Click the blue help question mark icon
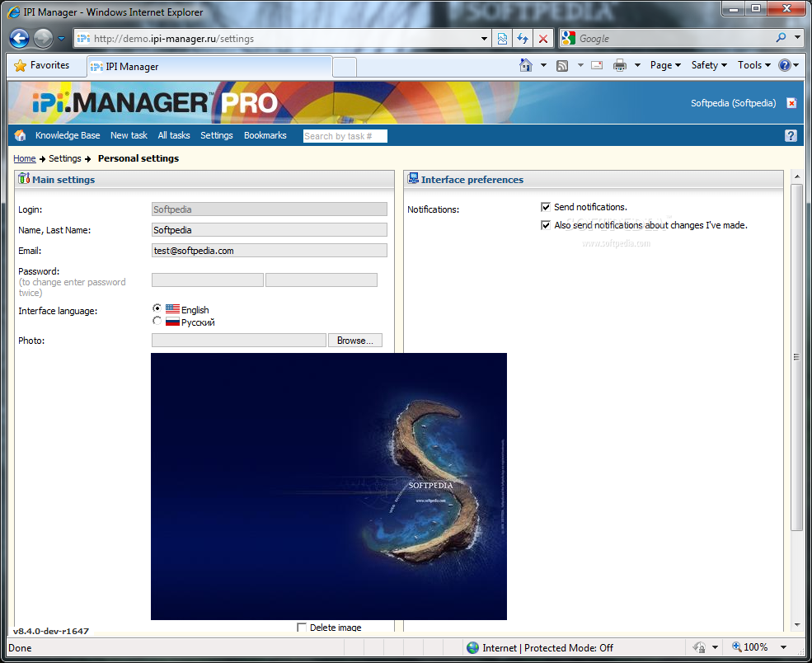The width and height of the screenshot is (812, 663). click(x=791, y=136)
